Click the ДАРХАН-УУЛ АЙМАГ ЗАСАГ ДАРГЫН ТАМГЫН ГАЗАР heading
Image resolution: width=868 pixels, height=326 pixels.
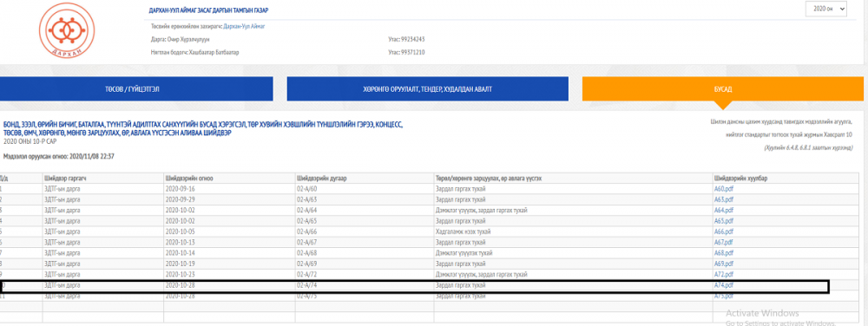[208, 10]
